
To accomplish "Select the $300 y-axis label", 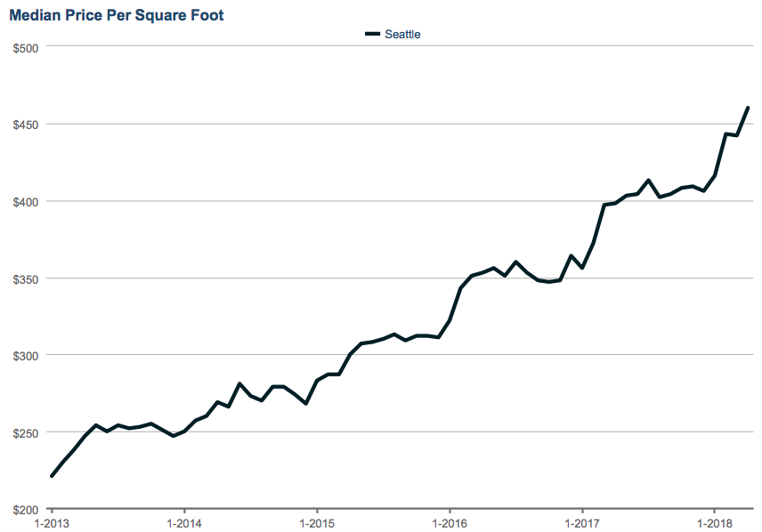I will click(x=25, y=355).
